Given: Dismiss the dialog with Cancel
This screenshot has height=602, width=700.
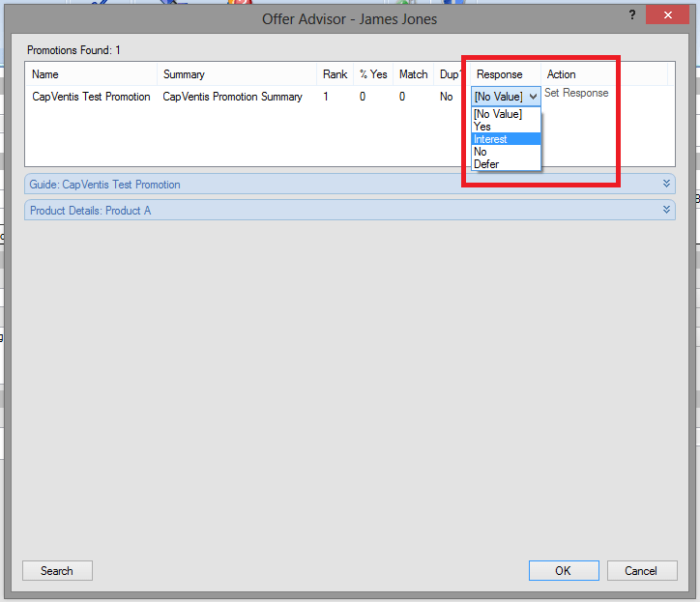Looking at the screenshot, I should [640, 570].
